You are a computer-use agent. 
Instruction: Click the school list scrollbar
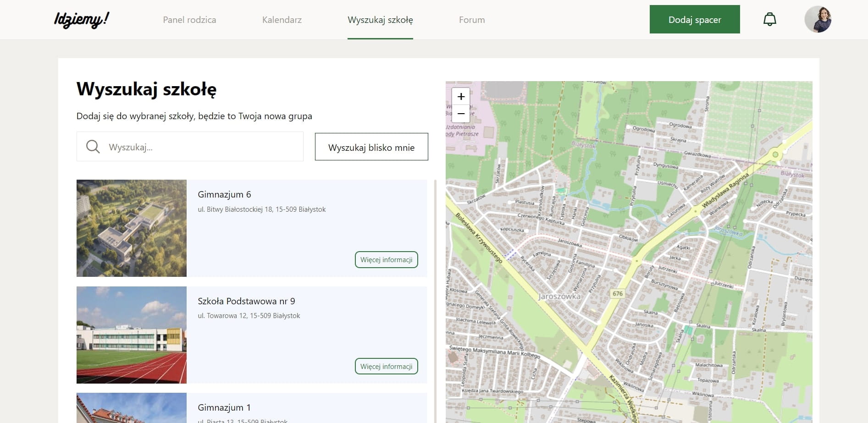coord(435,298)
